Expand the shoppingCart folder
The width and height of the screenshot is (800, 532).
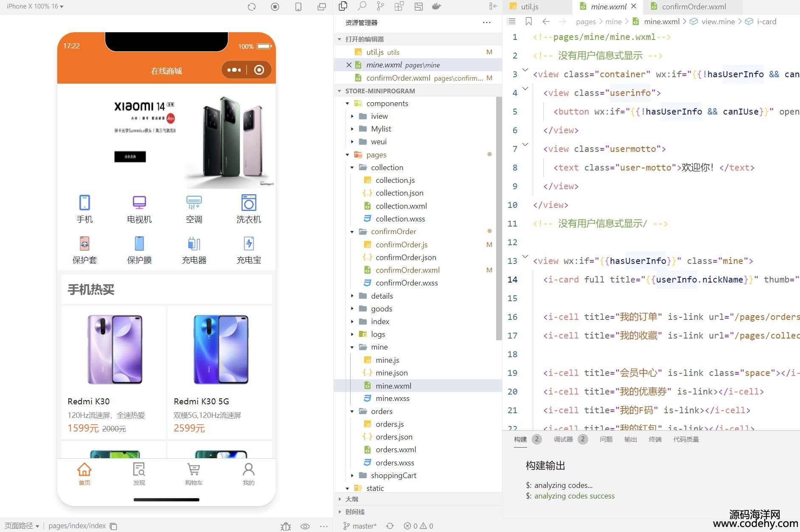tap(352, 476)
